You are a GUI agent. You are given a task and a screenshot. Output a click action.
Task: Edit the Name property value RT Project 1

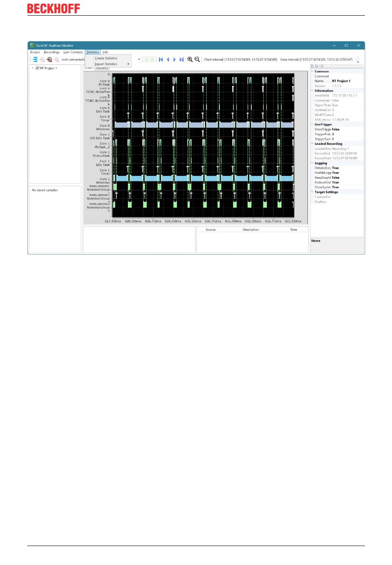(341, 81)
